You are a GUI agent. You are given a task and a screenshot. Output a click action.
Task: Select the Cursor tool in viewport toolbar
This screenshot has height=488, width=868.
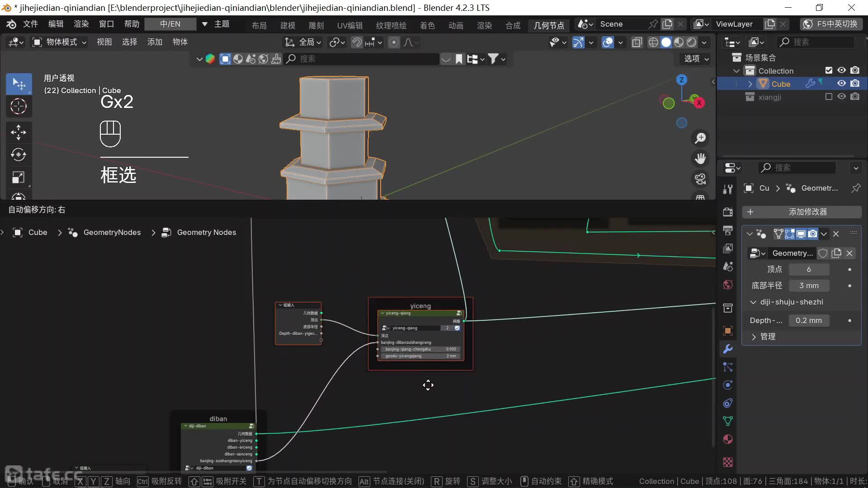click(19, 107)
